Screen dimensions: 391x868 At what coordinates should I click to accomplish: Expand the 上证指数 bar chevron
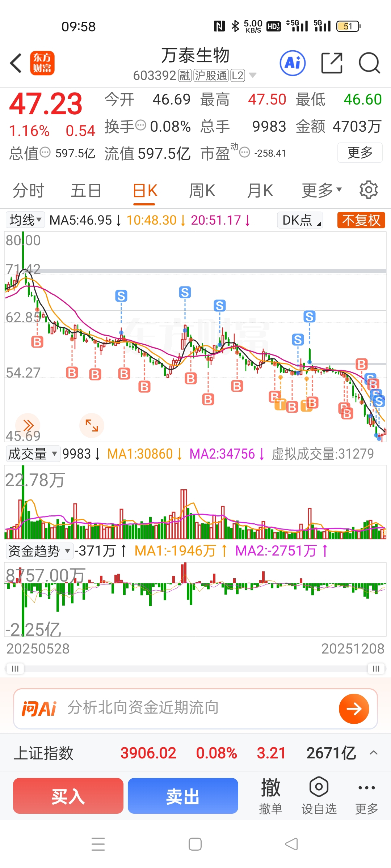click(x=374, y=753)
